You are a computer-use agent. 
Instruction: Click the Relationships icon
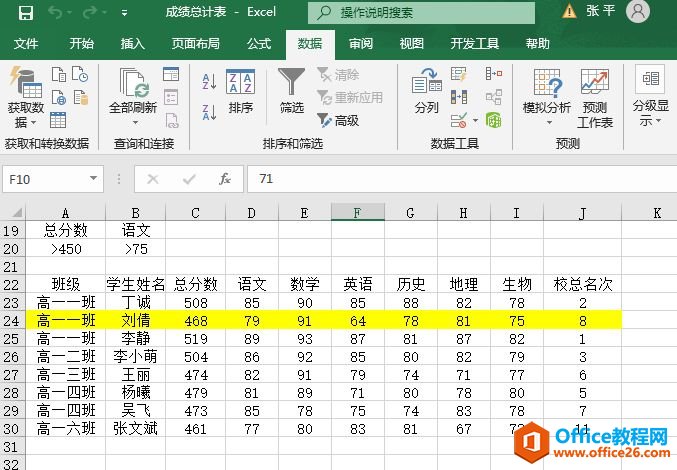pos(494,98)
